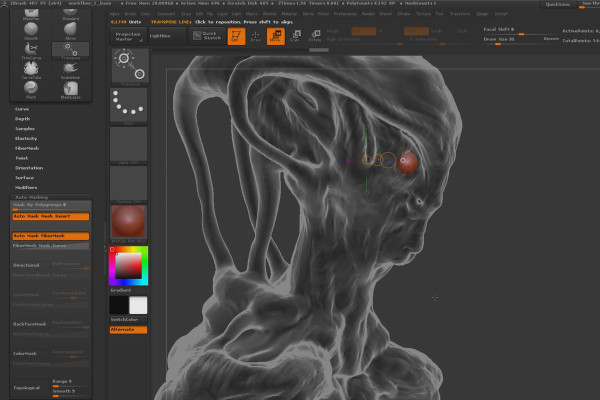Open the Transform menu
600x400 pixels.
click(x=460, y=14)
